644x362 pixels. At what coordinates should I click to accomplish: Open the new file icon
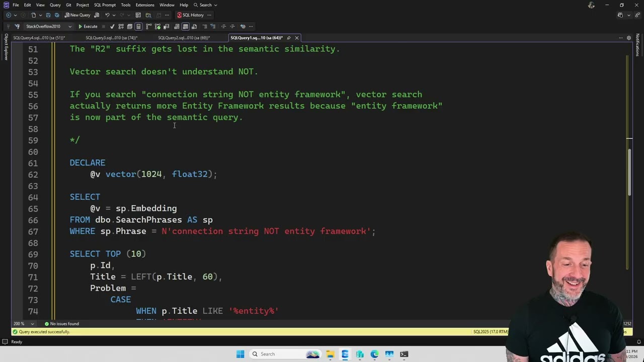pyautogui.click(x=33, y=15)
